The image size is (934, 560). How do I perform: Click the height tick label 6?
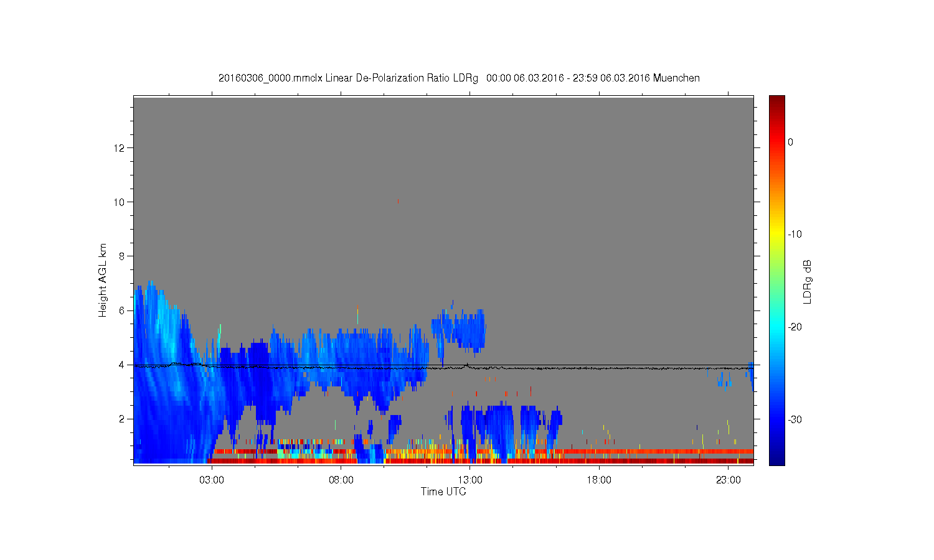tap(123, 310)
